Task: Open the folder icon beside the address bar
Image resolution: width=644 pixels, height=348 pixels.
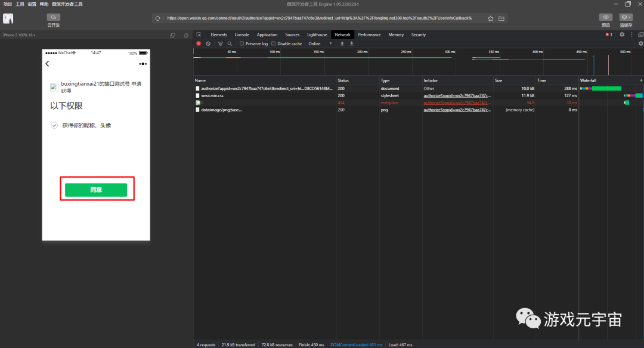Action: click(501, 18)
